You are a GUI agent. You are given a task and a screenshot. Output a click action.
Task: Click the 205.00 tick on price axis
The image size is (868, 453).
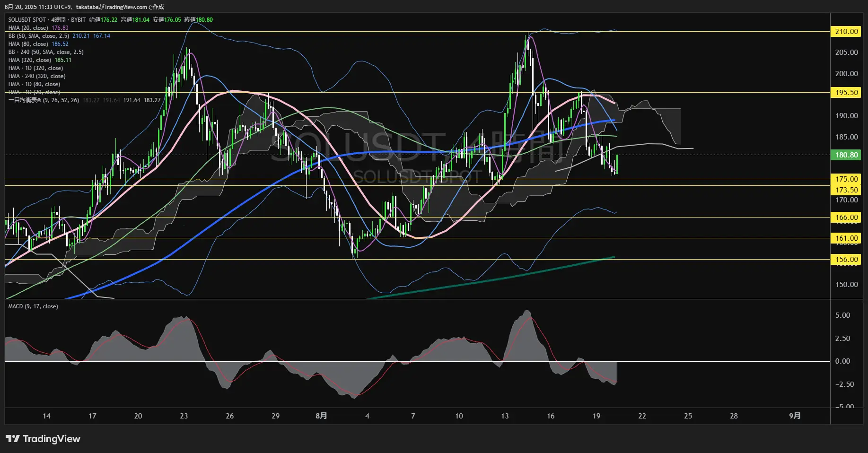click(x=846, y=52)
